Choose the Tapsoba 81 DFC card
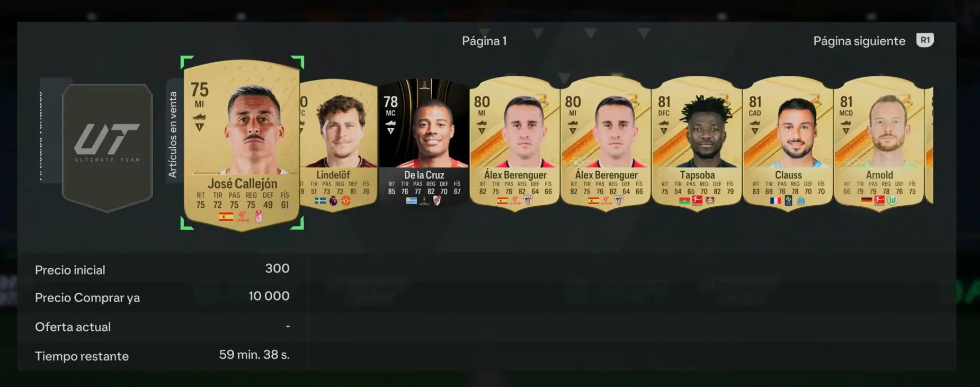Image resolution: width=980 pixels, height=387 pixels. point(697,143)
